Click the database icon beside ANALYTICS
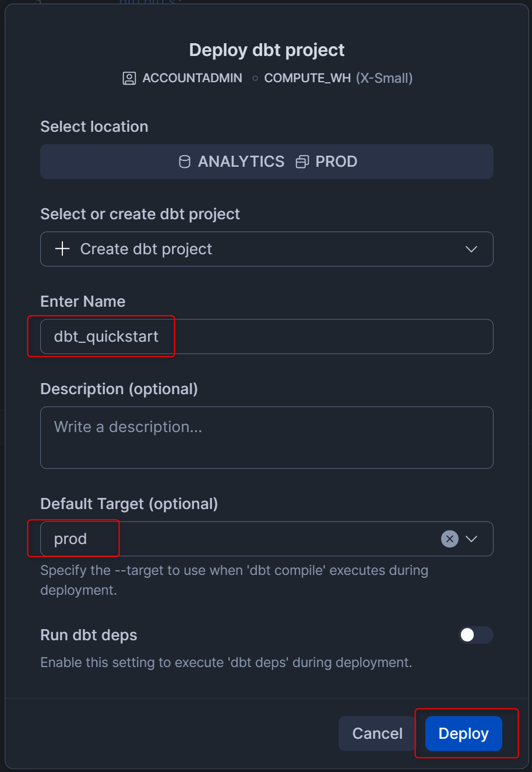 point(185,162)
